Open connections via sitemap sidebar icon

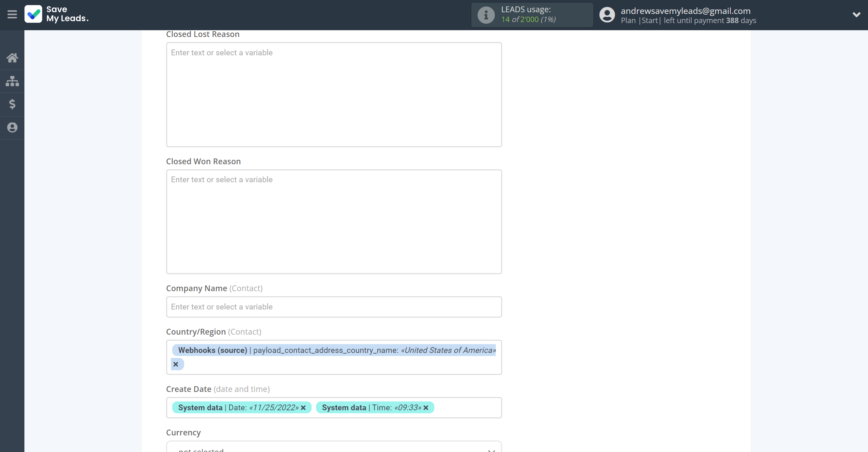click(x=12, y=81)
